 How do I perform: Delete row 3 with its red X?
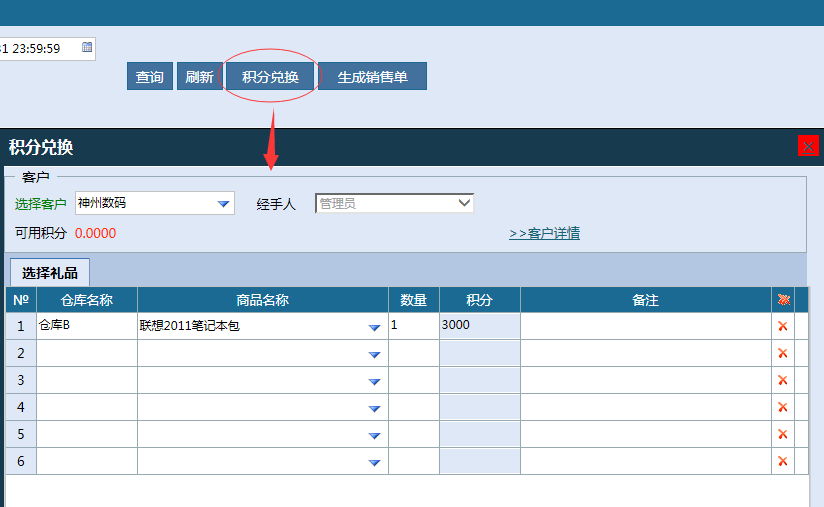tap(782, 380)
